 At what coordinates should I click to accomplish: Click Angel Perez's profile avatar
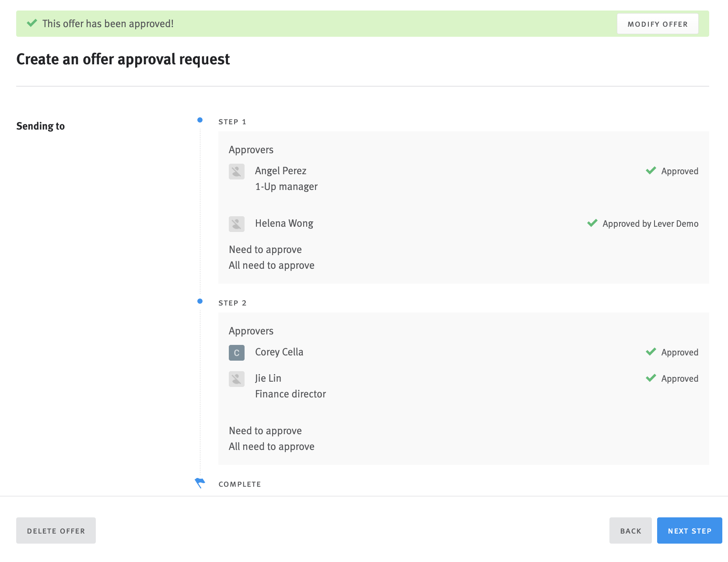click(237, 172)
